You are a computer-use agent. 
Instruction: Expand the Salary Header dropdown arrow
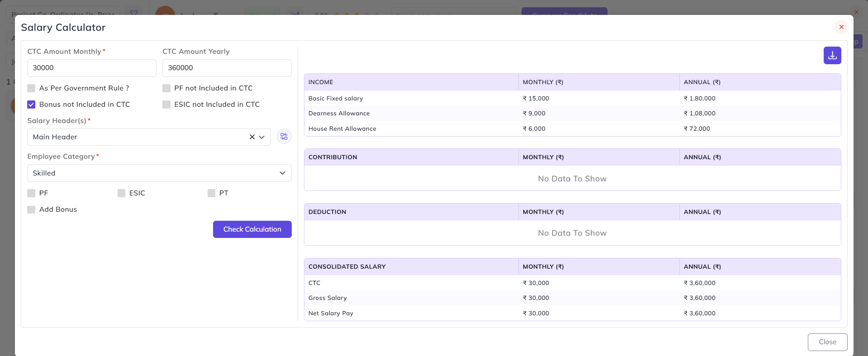(x=262, y=137)
